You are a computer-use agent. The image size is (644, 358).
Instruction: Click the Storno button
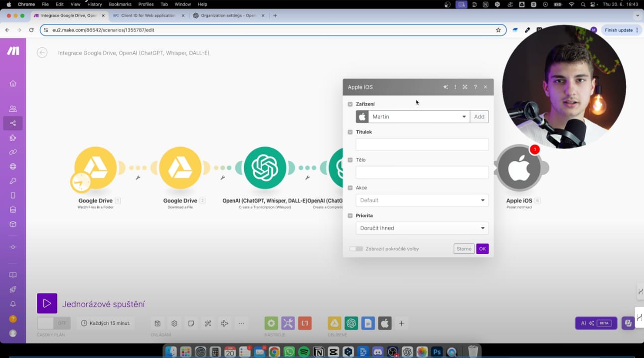point(464,249)
